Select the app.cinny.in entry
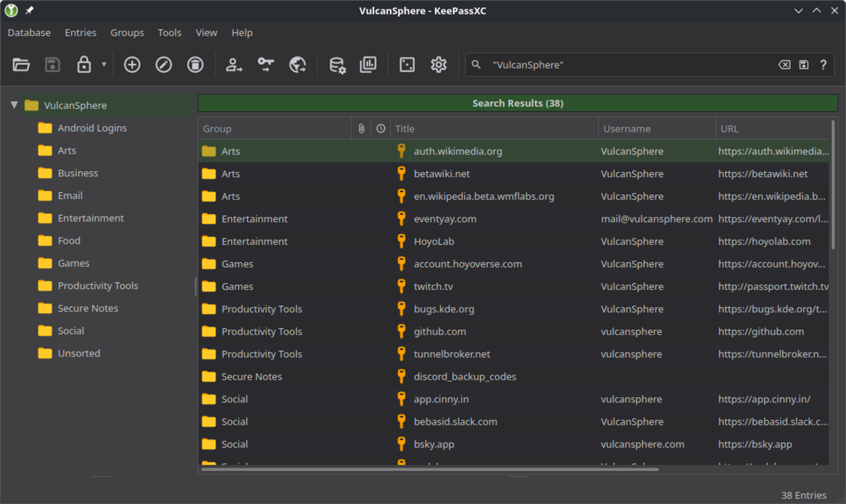 click(x=514, y=398)
